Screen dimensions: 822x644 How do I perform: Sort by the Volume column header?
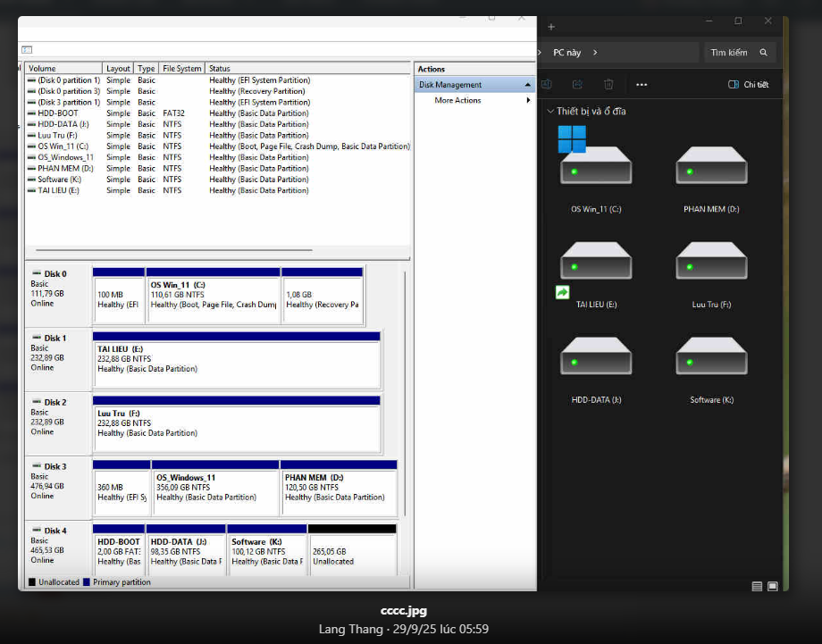coord(63,68)
